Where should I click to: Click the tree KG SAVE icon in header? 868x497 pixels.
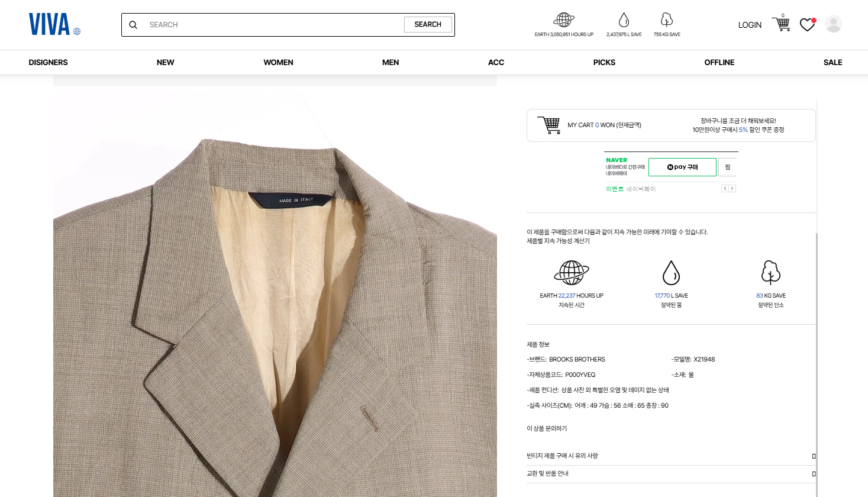[667, 20]
